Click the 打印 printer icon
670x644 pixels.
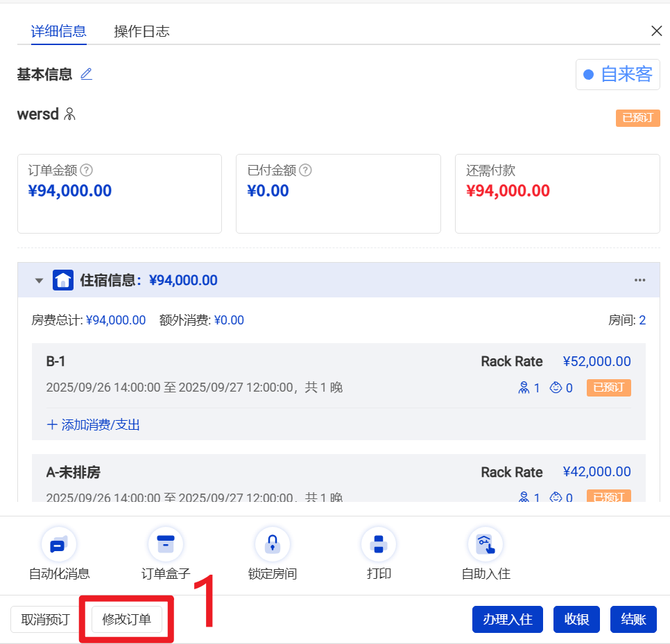tap(379, 545)
